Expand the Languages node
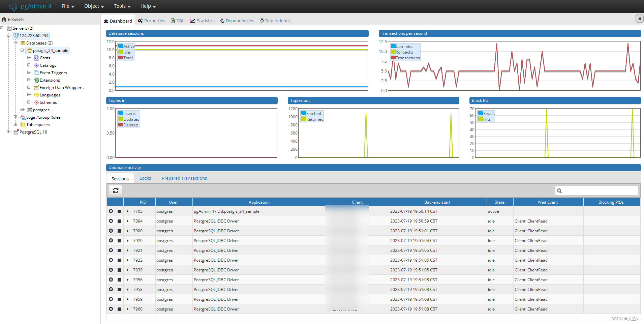This screenshot has height=324, width=644. point(29,95)
